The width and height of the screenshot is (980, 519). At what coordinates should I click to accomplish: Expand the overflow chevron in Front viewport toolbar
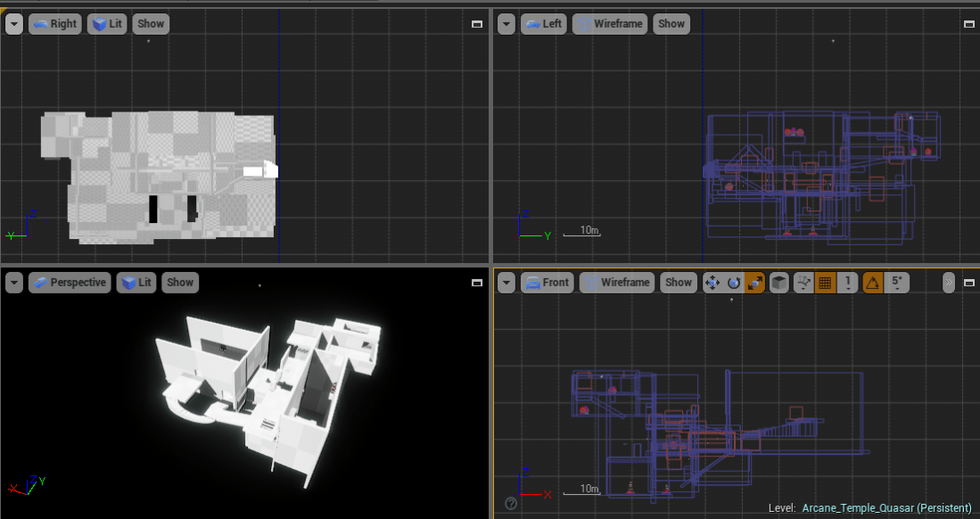948,282
